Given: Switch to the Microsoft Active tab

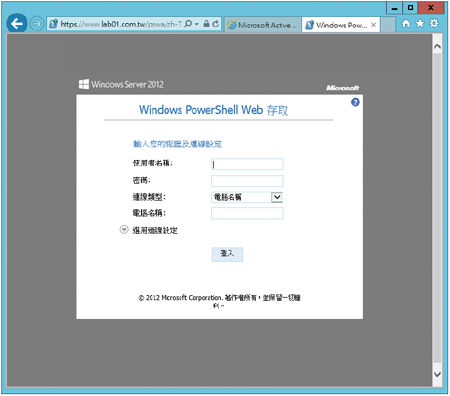Looking at the screenshot, I should click(x=262, y=25).
